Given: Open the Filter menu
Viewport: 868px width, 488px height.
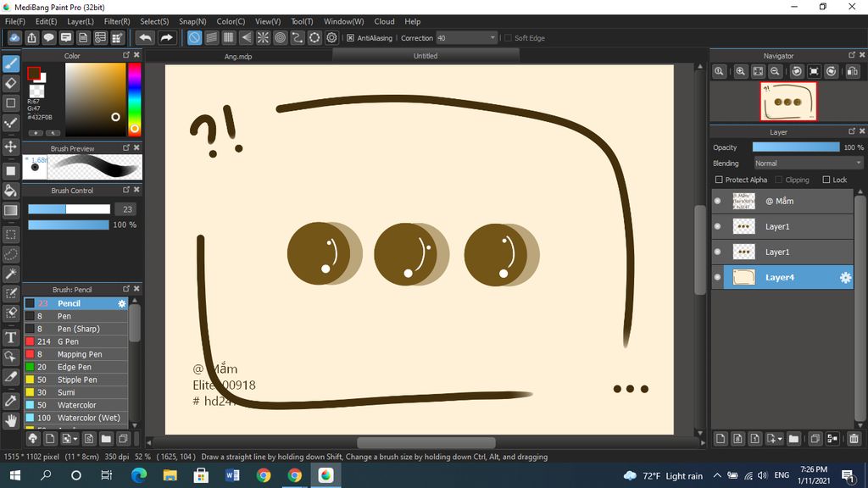Looking at the screenshot, I should coord(117,21).
